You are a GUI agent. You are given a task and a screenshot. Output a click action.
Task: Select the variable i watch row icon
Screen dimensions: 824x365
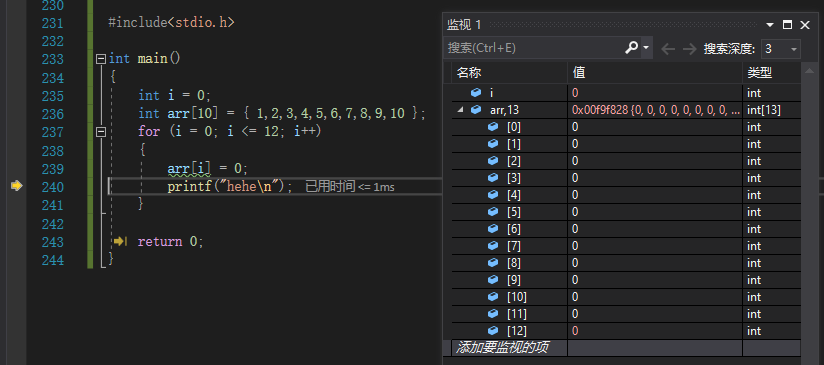pos(476,93)
